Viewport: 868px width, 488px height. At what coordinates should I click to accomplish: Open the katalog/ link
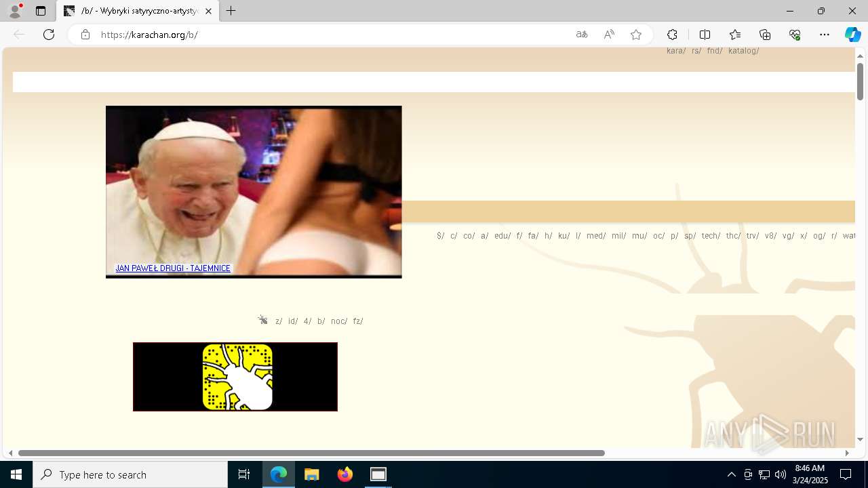coord(744,51)
